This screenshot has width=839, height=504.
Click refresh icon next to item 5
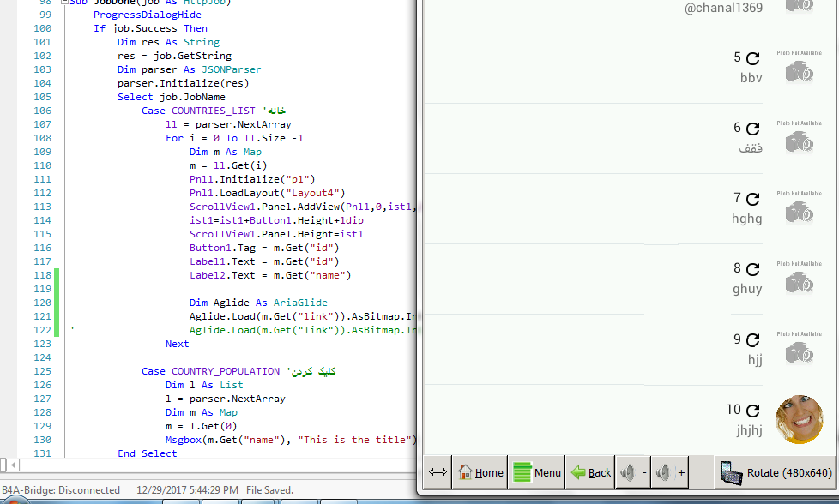pyautogui.click(x=753, y=58)
